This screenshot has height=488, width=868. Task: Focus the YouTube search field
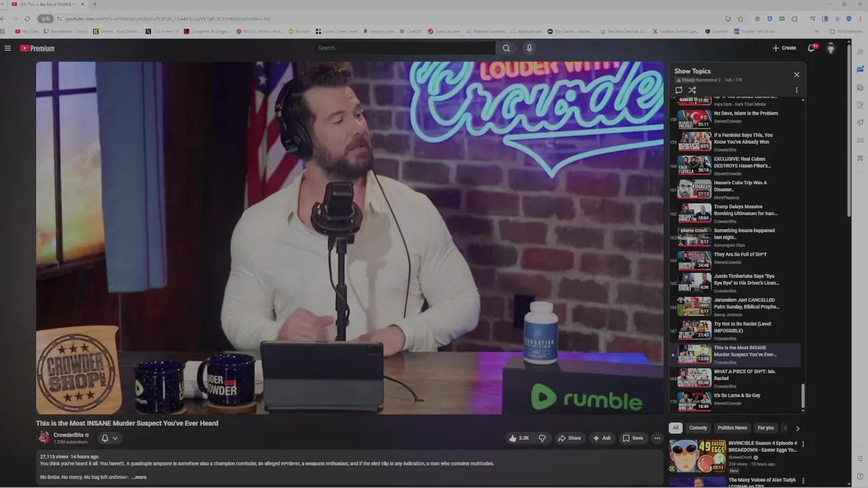[405, 48]
